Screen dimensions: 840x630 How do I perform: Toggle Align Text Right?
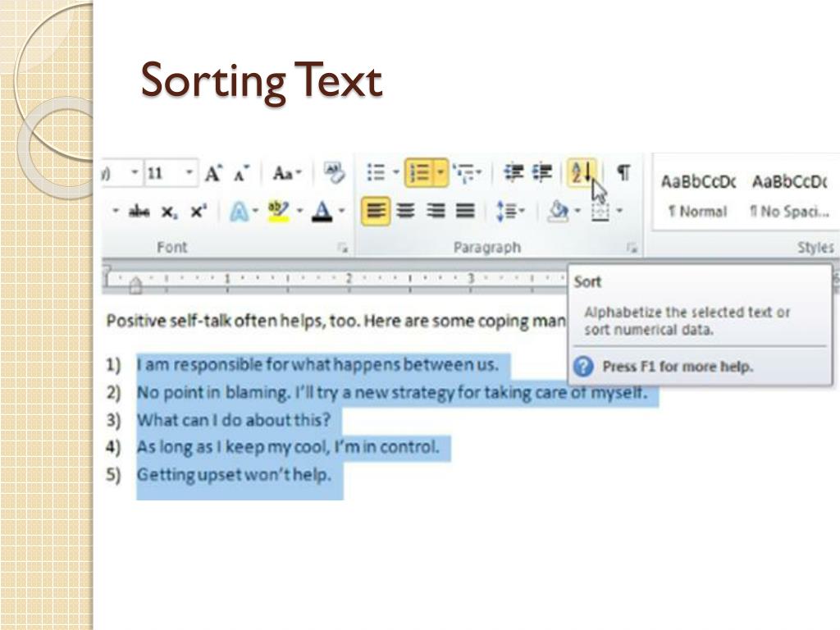[436, 211]
